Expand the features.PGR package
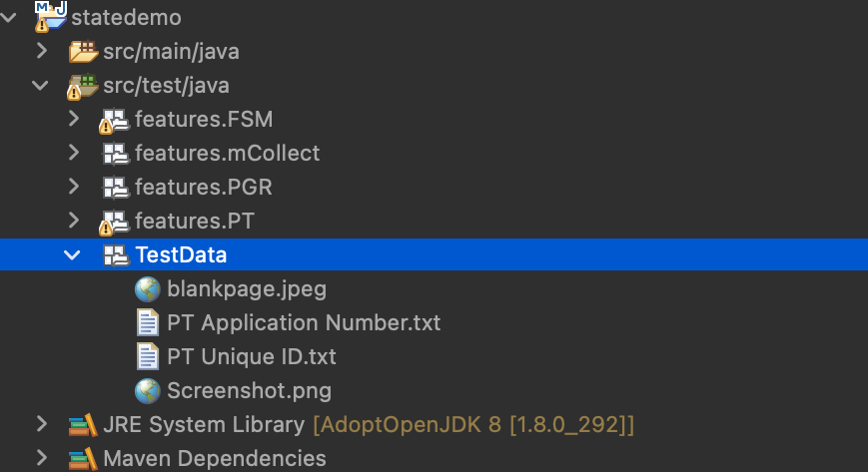Image resolution: width=868 pixels, height=472 pixels. click(x=73, y=188)
